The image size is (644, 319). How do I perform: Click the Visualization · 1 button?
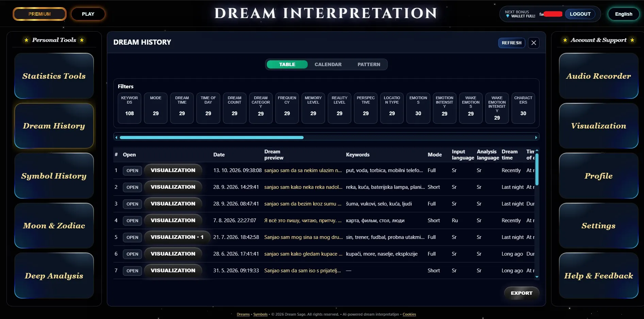[x=177, y=237]
